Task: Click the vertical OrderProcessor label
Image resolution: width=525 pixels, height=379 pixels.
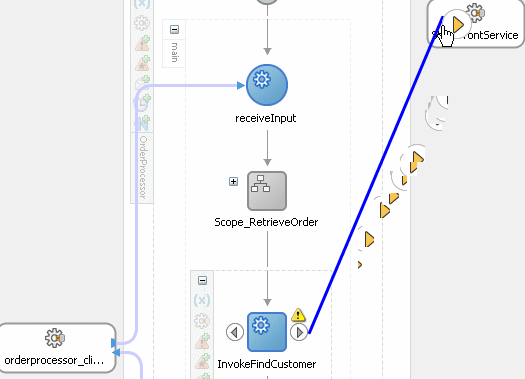Action: pyautogui.click(x=143, y=167)
